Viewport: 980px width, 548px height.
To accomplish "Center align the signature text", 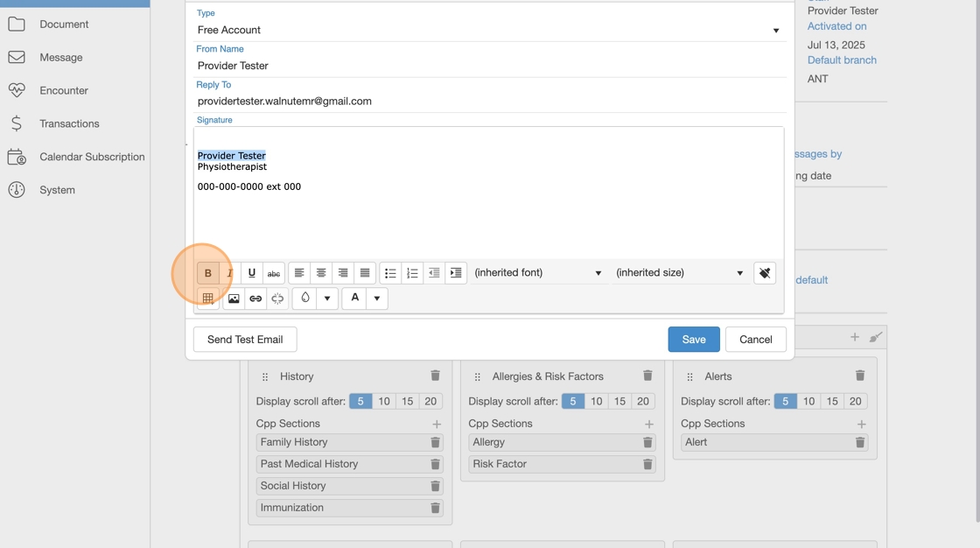I will pyautogui.click(x=321, y=273).
